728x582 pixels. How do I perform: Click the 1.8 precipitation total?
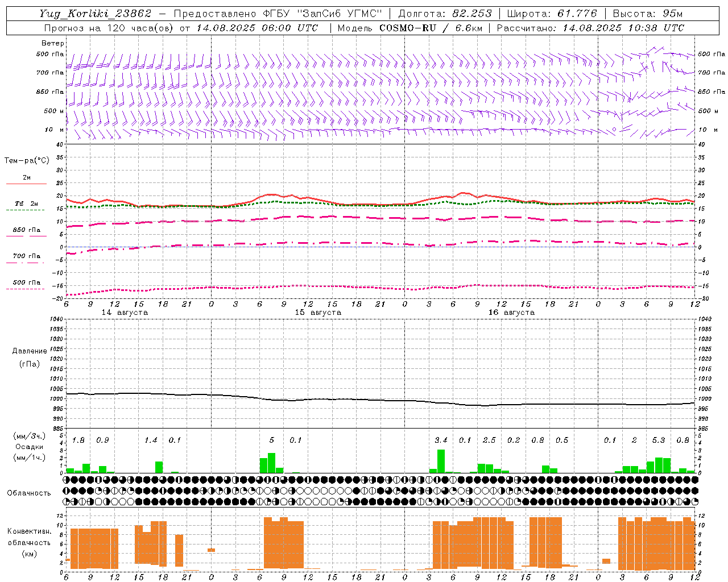(78, 440)
